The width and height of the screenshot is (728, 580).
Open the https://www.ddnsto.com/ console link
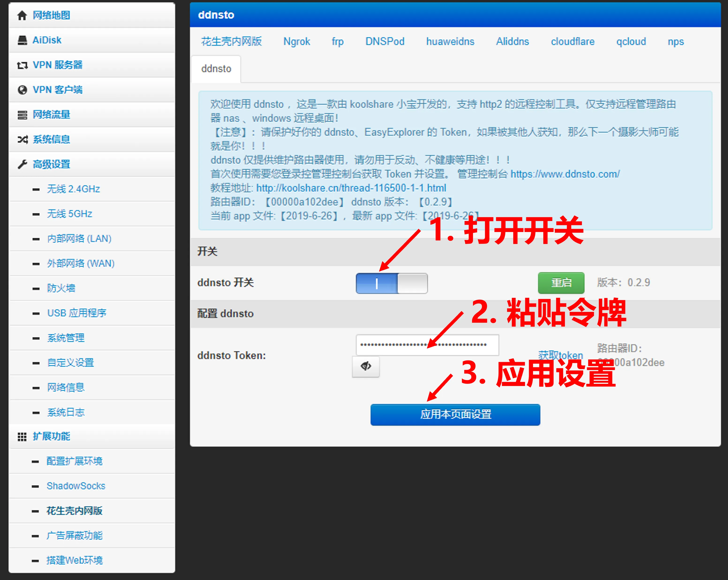pyautogui.click(x=565, y=174)
